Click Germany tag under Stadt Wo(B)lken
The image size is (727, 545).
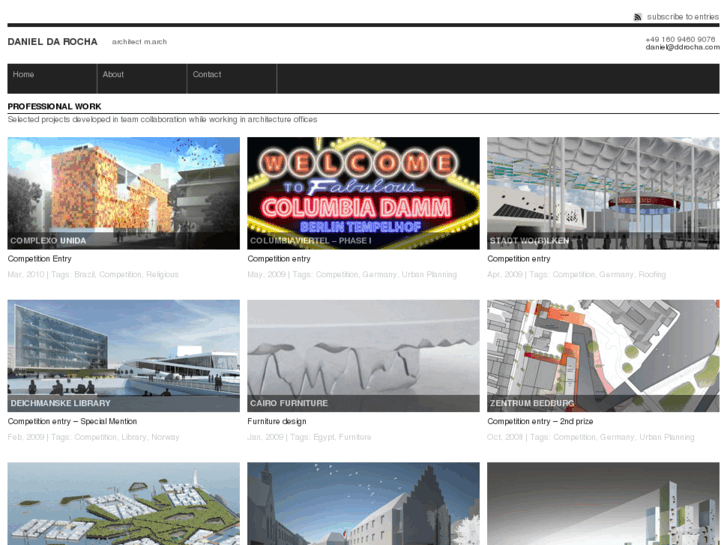[x=616, y=275]
